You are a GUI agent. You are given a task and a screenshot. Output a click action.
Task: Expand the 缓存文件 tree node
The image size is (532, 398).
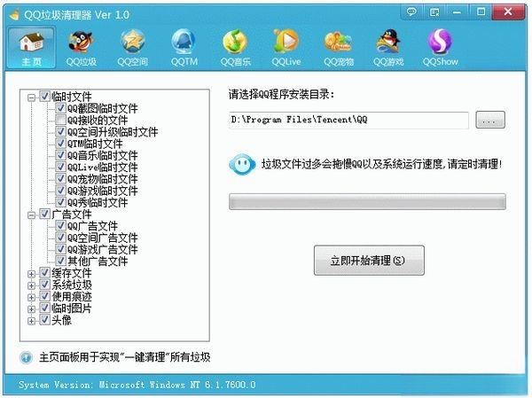(x=32, y=274)
